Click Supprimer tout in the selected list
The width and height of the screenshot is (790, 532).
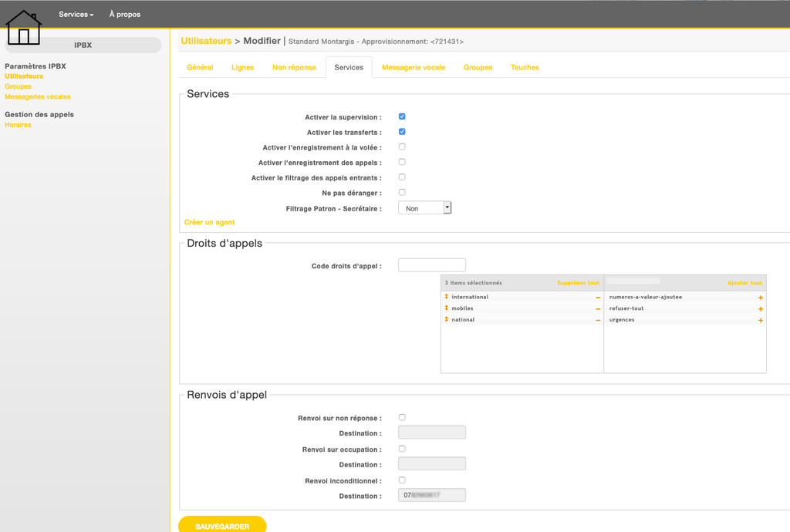(x=578, y=283)
